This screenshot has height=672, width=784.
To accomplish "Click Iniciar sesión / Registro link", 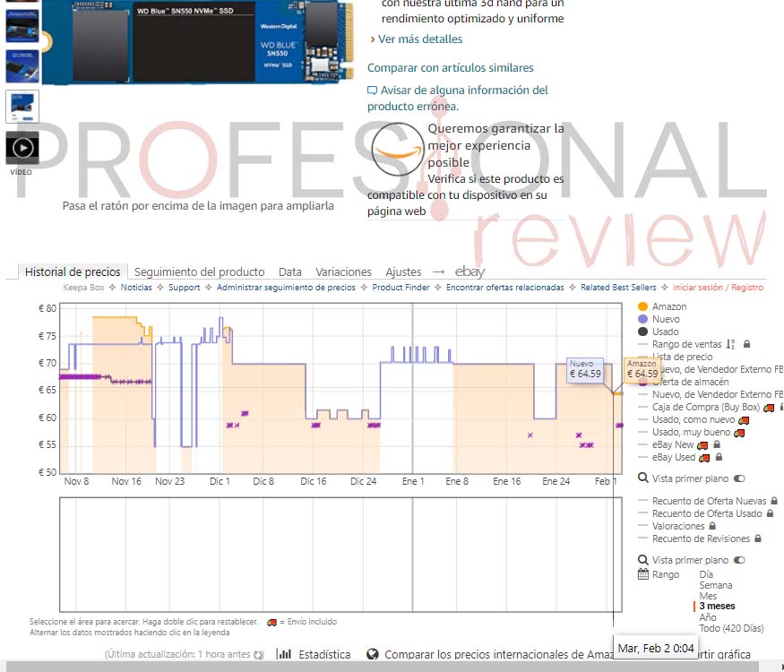I will coord(718,288).
